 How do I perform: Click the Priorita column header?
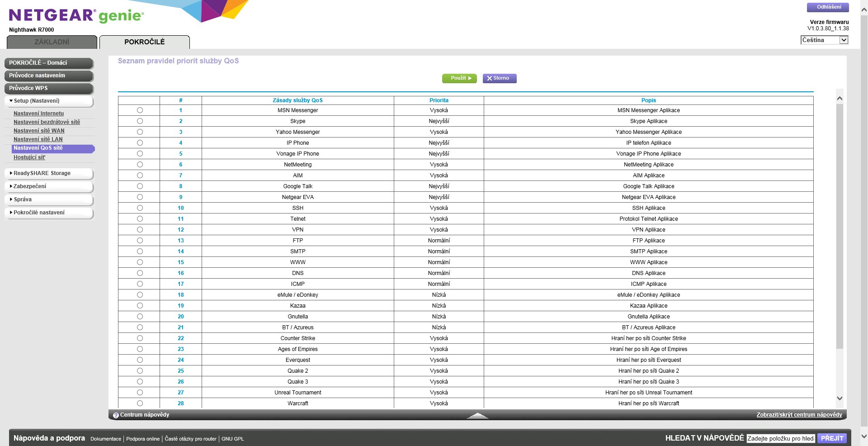[x=439, y=100]
